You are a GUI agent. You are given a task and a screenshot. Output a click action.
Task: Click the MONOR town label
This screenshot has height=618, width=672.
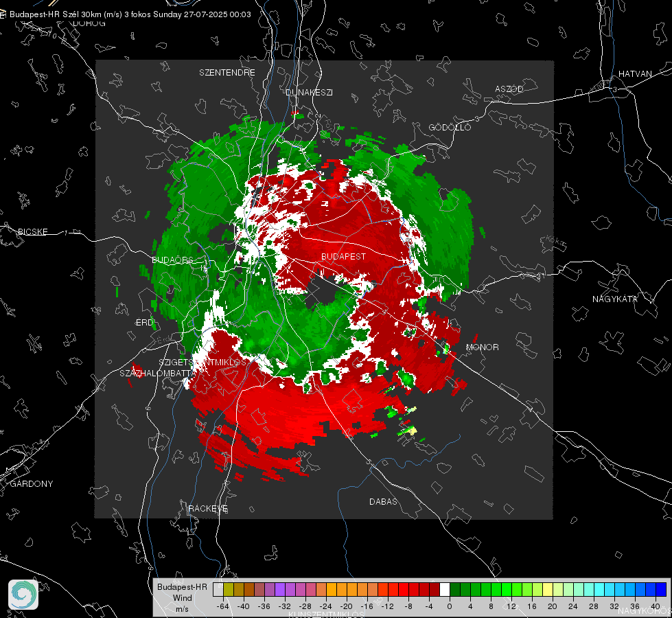[x=482, y=347]
